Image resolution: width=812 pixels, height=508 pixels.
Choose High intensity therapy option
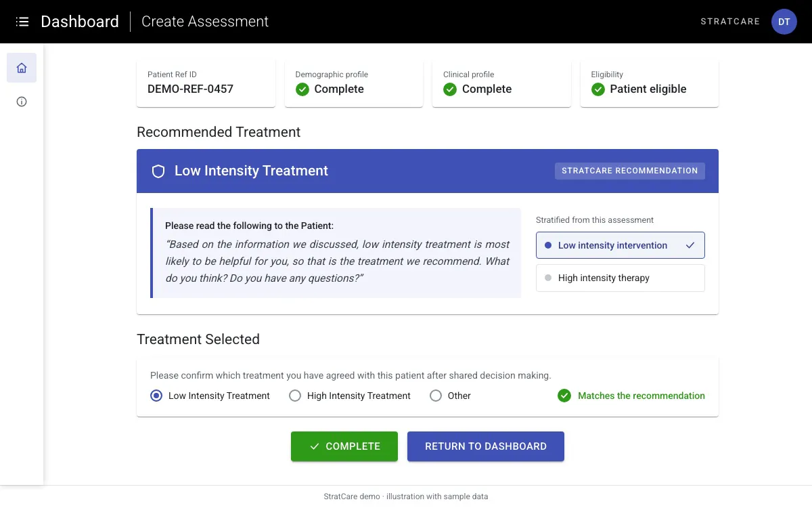click(621, 278)
